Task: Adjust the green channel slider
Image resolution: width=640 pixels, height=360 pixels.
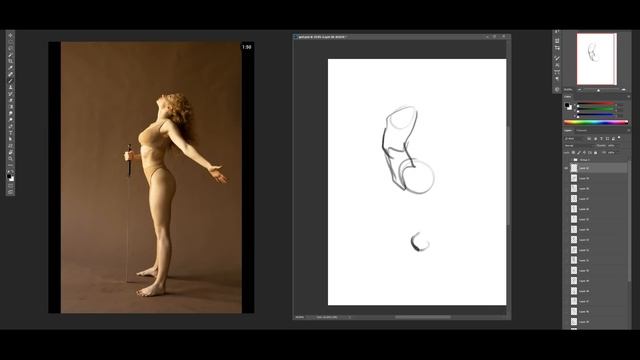Action: click(596, 109)
